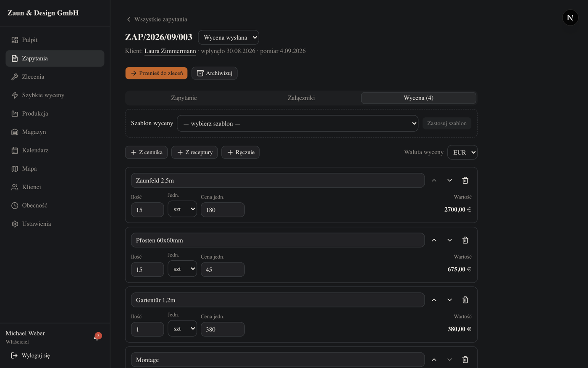Click the Klienci people icon
The image size is (588, 368).
[15, 187]
